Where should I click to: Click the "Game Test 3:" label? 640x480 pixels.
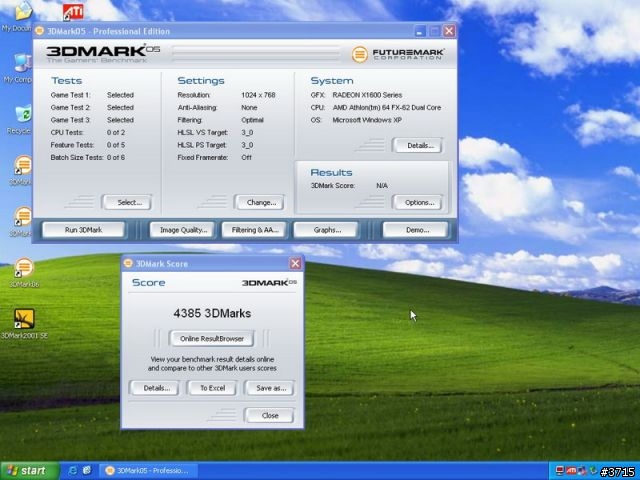(x=70, y=120)
